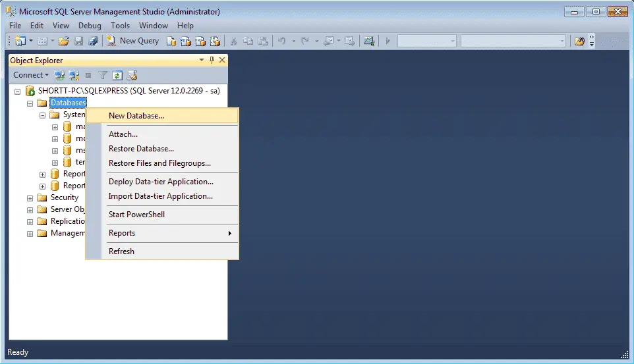The height and width of the screenshot is (364, 634).
Task: Click the Undo arrow icon
Action: [282, 41]
